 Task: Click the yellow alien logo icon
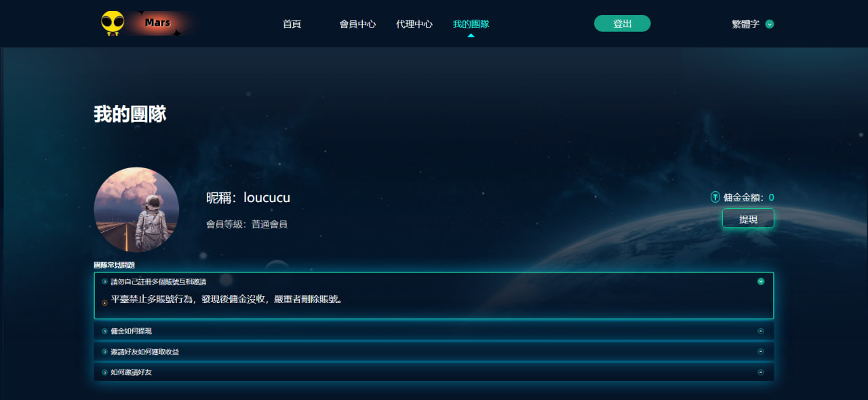coord(113,23)
